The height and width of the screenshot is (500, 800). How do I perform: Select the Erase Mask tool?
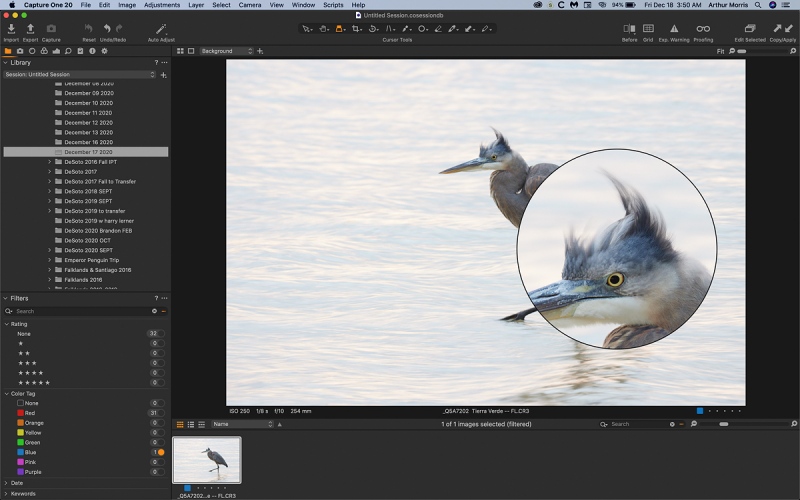438,29
